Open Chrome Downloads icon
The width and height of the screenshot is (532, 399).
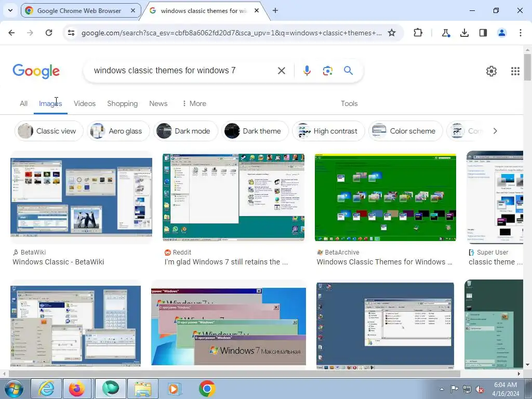(x=464, y=33)
